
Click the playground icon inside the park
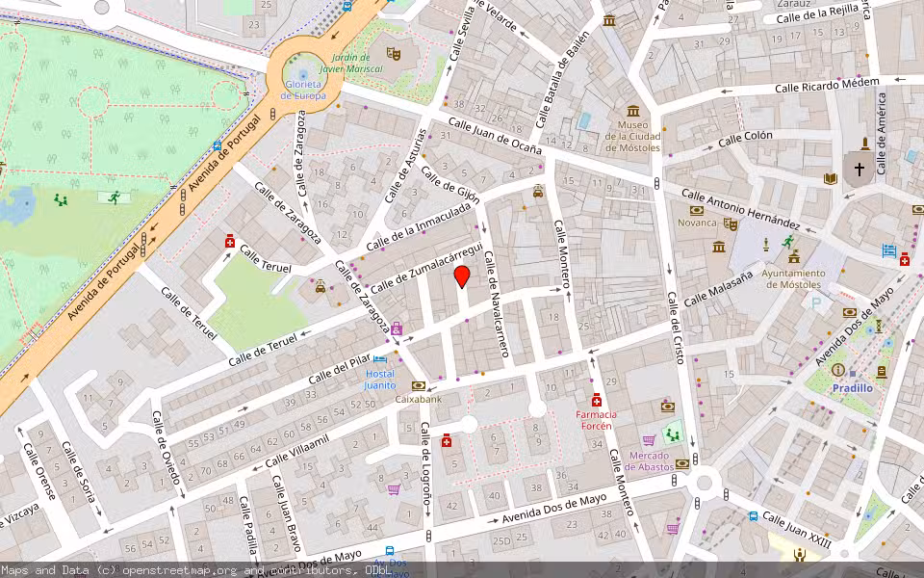coord(61,199)
